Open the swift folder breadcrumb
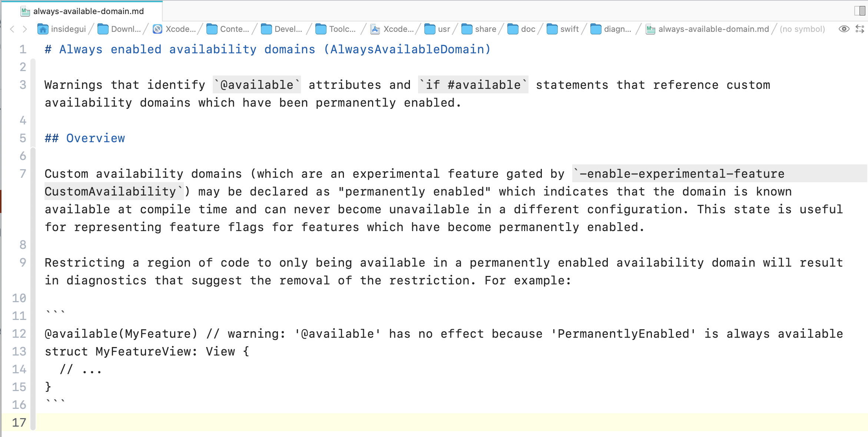The height and width of the screenshot is (437, 868). pyautogui.click(x=563, y=29)
